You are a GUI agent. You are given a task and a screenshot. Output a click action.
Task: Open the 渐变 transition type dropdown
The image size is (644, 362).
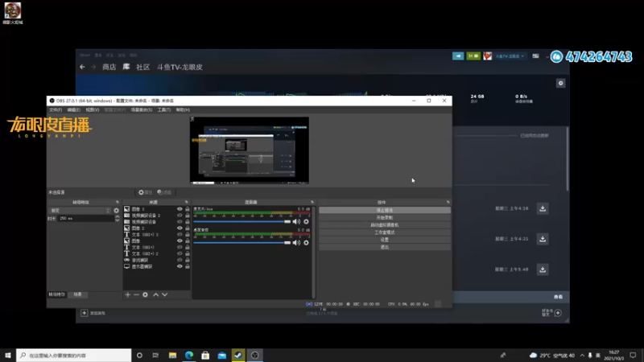pos(80,211)
